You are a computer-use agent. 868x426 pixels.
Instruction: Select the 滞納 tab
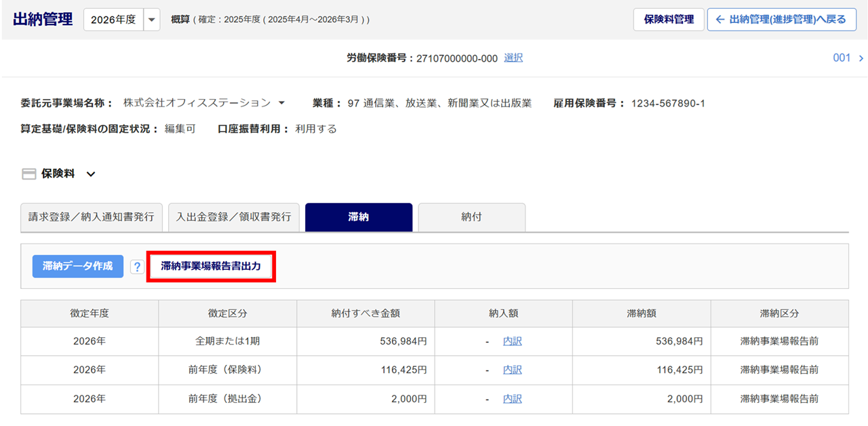tap(358, 217)
